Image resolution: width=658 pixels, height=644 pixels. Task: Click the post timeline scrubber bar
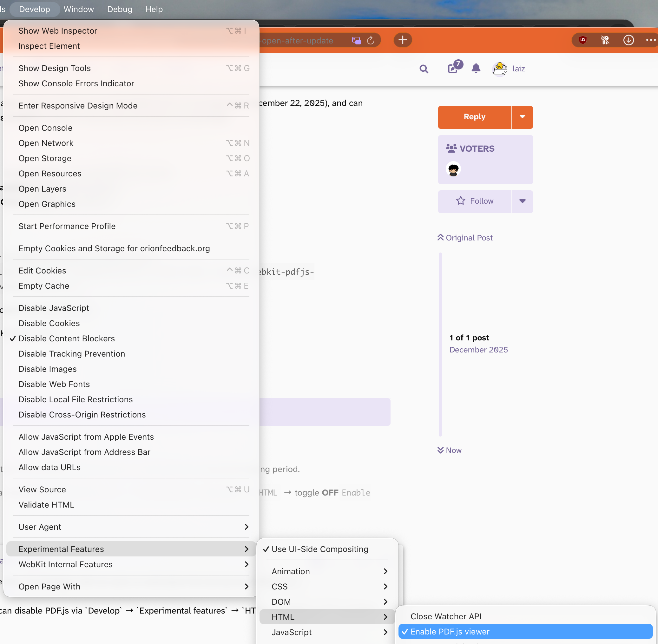(440, 344)
